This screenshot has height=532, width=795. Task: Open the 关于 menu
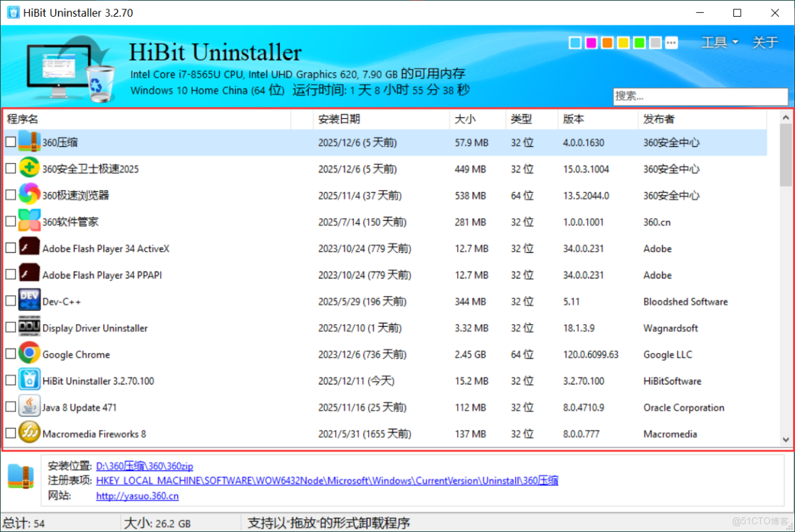[x=765, y=42]
